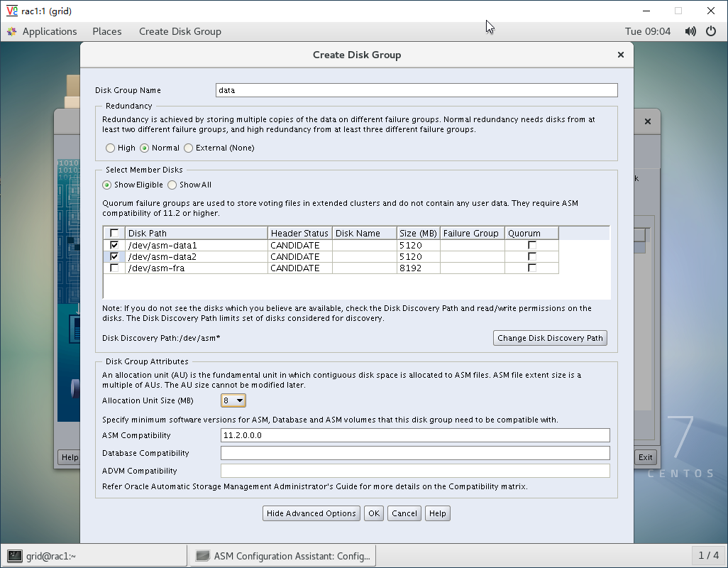This screenshot has height=568, width=728.
Task: Open the power menu icon
Action: (711, 31)
